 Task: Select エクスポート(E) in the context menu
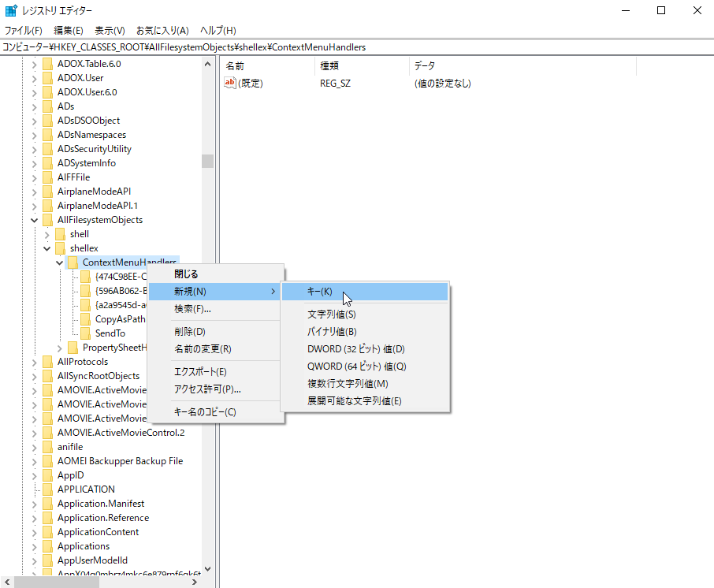pos(215,372)
